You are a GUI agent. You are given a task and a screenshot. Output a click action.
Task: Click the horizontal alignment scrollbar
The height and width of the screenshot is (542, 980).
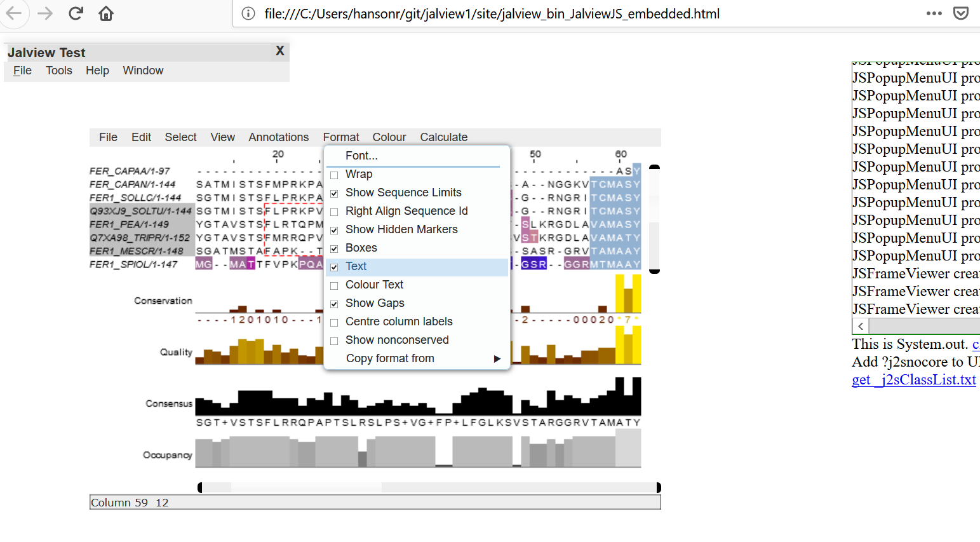[x=429, y=487]
